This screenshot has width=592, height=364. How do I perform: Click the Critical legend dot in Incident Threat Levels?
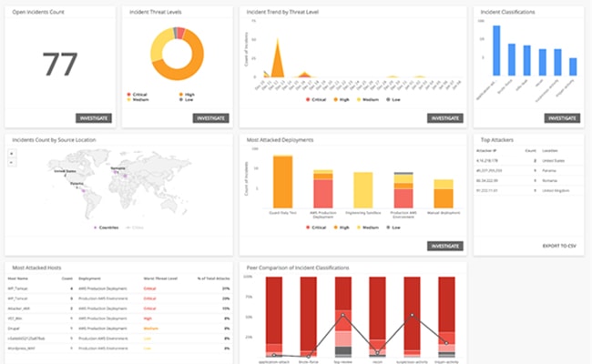(x=129, y=93)
